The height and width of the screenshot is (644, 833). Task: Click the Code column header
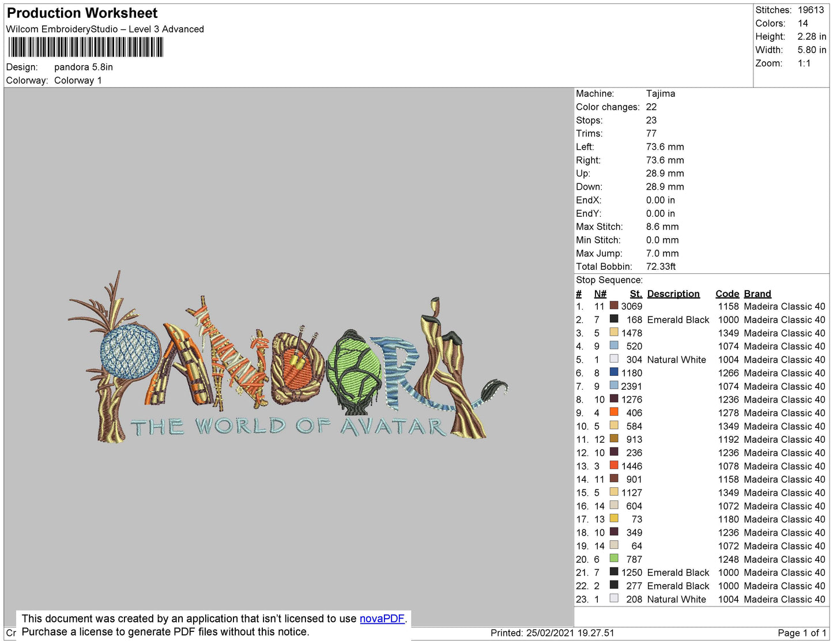pyautogui.click(x=728, y=293)
